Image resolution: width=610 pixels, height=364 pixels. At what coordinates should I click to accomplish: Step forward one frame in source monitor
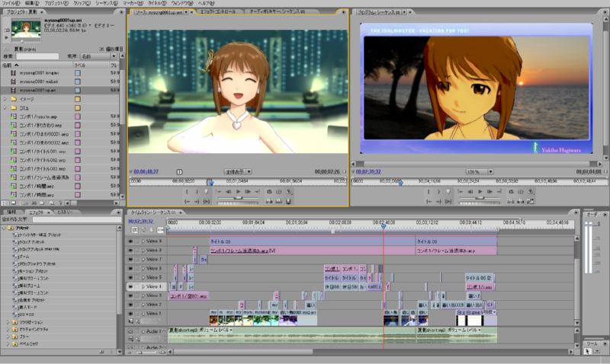pos(247,191)
